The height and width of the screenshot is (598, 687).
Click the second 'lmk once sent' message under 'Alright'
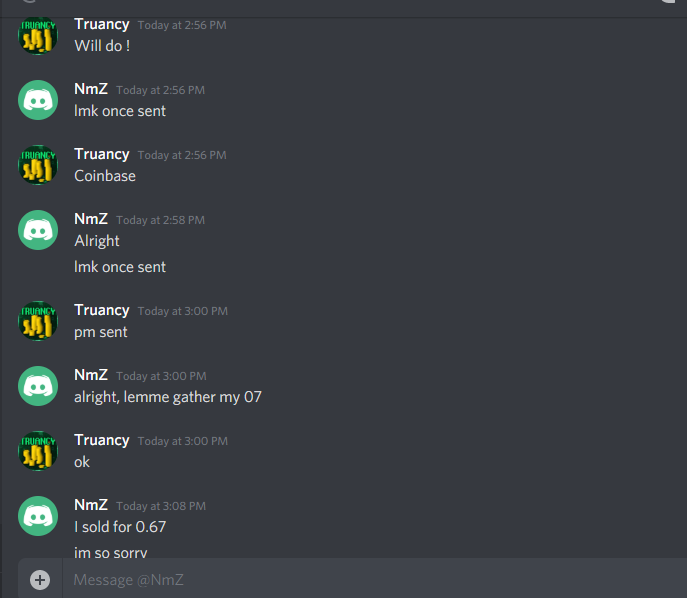[x=120, y=267]
